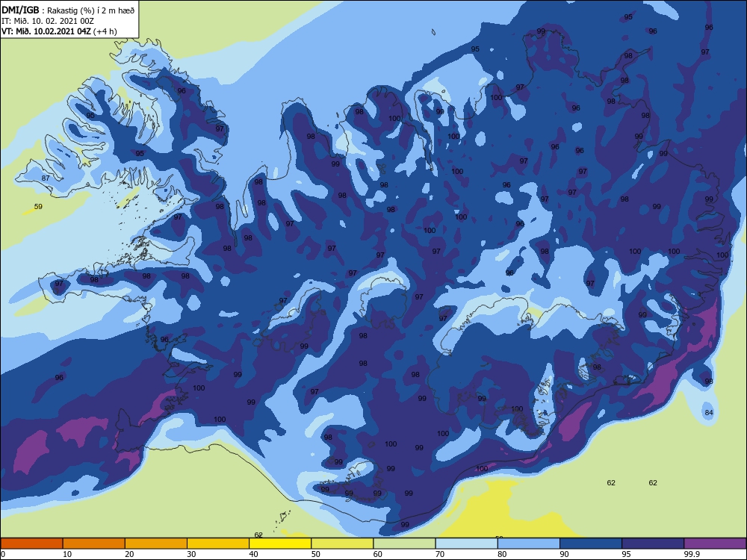Click the purple above-99.9 legend swatch
The height and width of the screenshot is (560, 747).
[715, 544]
